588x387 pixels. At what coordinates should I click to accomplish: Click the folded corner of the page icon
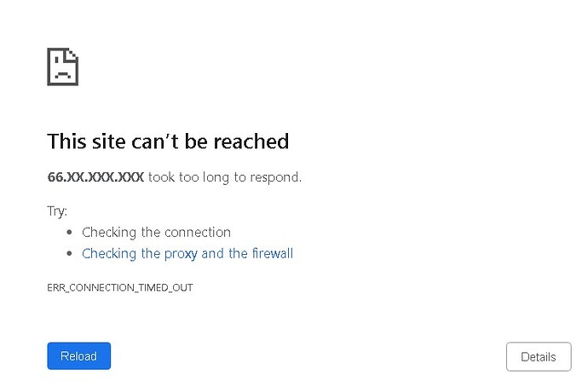click(x=72, y=55)
